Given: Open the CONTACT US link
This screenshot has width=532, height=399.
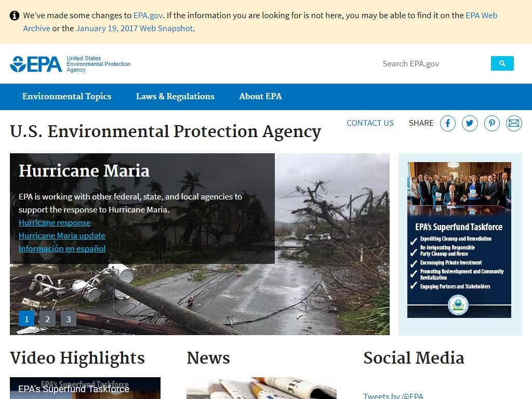Looking at the screenshot, I should [370, 123].
